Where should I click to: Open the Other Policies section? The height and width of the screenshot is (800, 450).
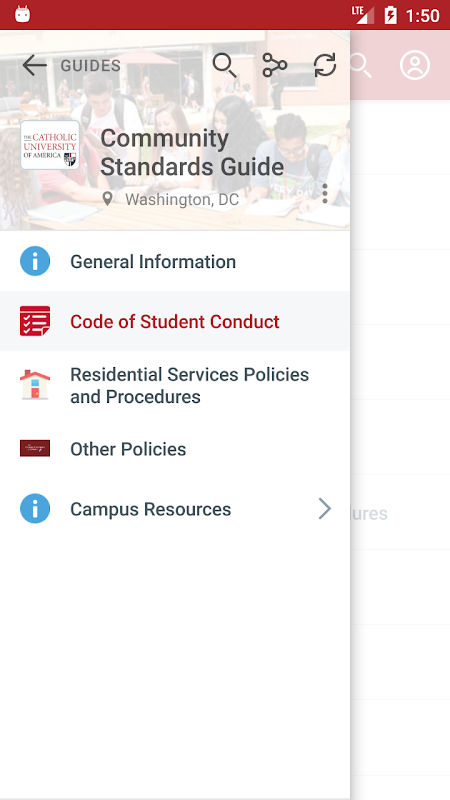[175, 449]
